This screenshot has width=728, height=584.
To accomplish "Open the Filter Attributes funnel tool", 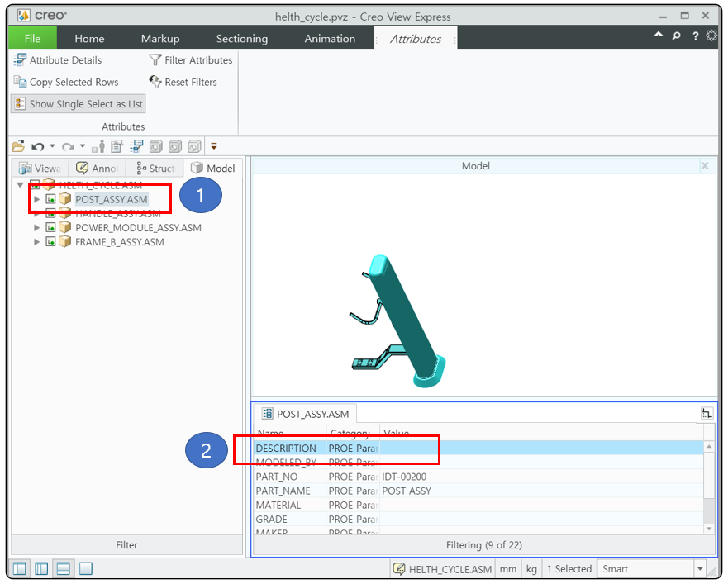I will 190,59.
